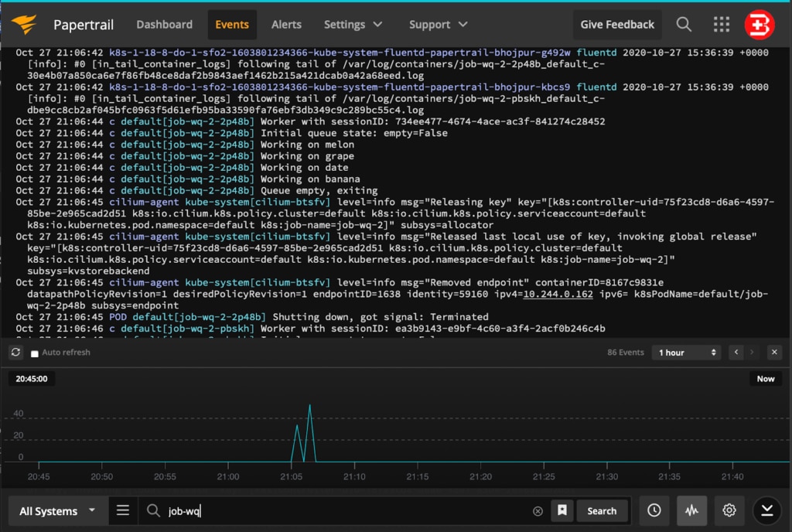This screenshot has height=532, width=792.
Task: Expand the Support menu
Action: point(438,24)
